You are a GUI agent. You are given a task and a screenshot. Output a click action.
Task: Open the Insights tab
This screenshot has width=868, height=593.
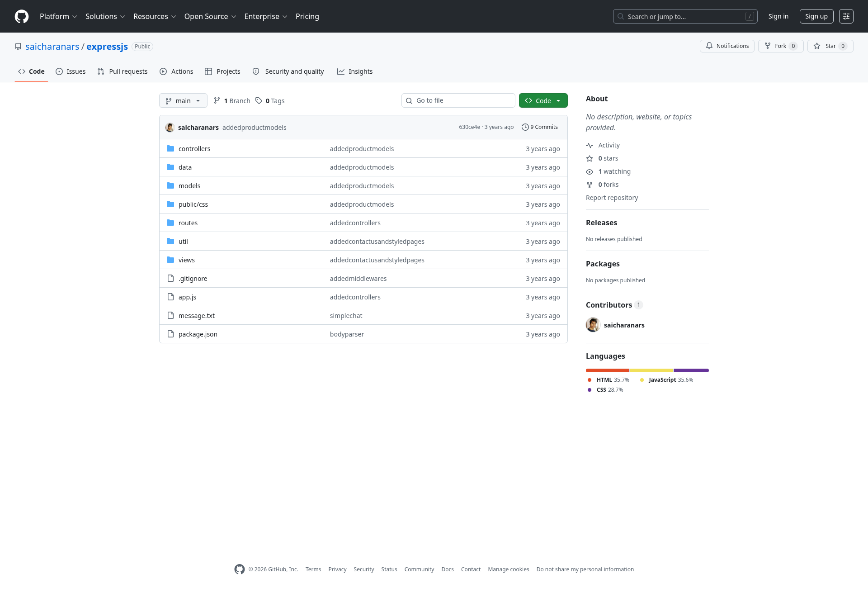point(355,71)
